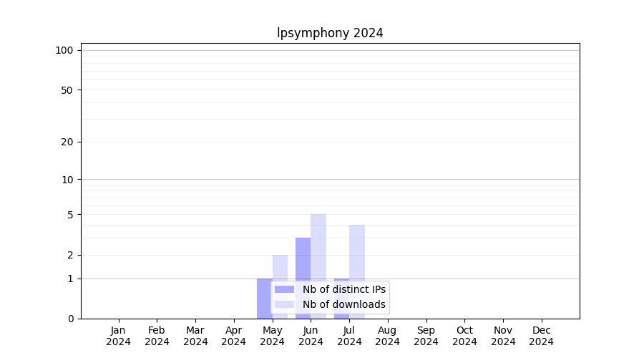Click the May 2024 distinct IPs bar

264,298
